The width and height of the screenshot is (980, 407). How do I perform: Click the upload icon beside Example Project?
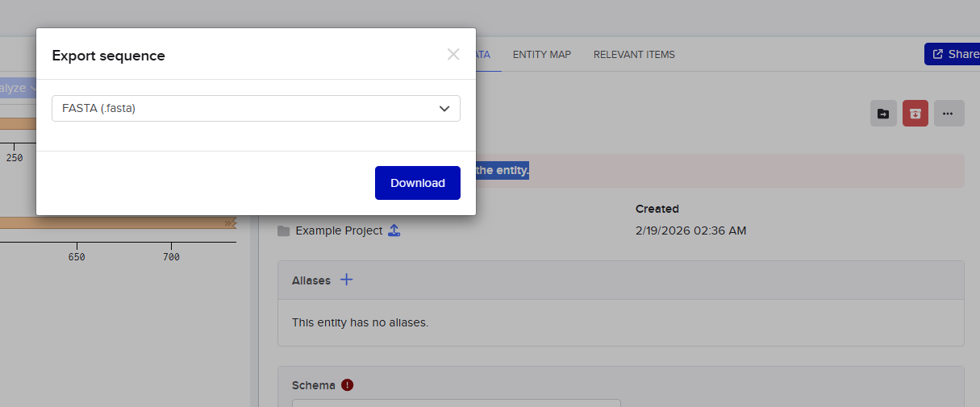(394, 230)
